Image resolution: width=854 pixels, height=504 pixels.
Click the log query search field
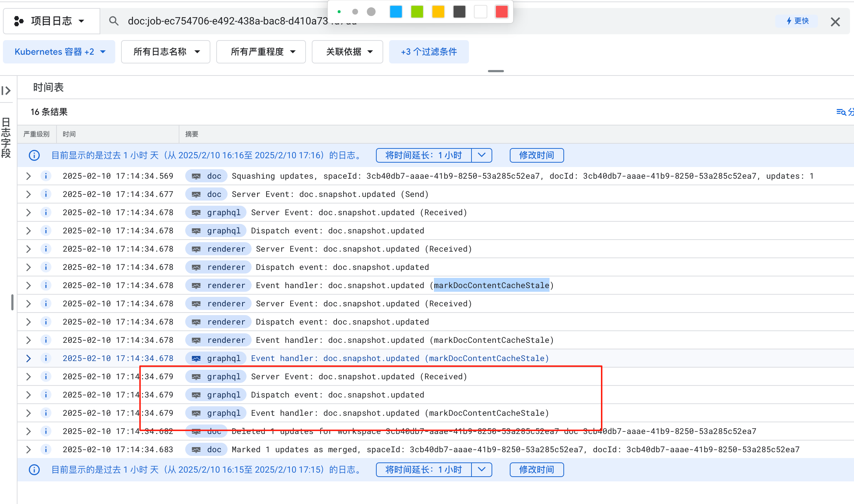pyautogui.click(x=226, y=21)
